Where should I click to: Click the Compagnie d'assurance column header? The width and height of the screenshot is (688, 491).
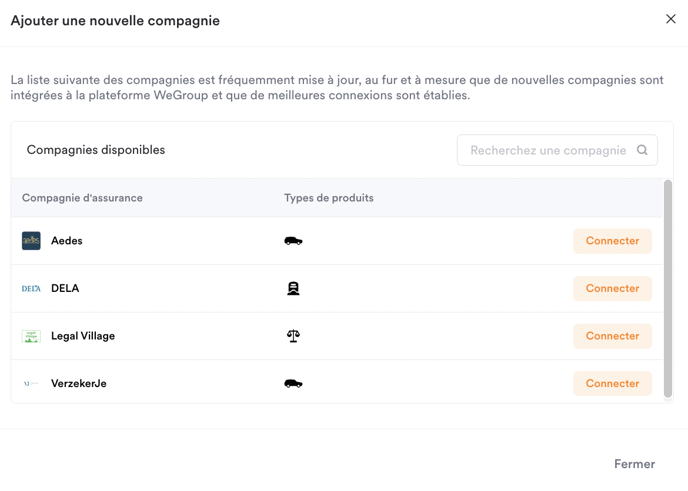tap(82, 198)
